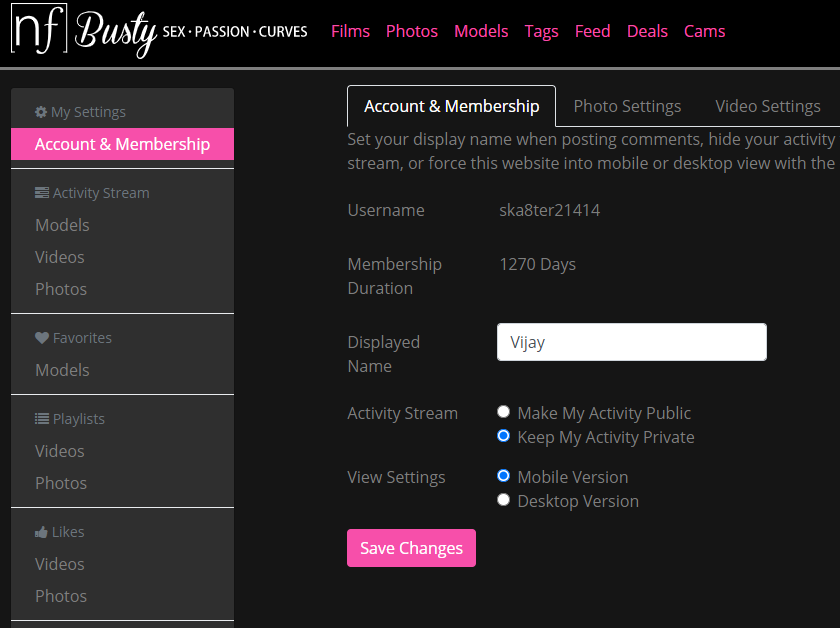840x628 pixels.
Task: Click the Likes thumbs-up icon
Action: 42,532
